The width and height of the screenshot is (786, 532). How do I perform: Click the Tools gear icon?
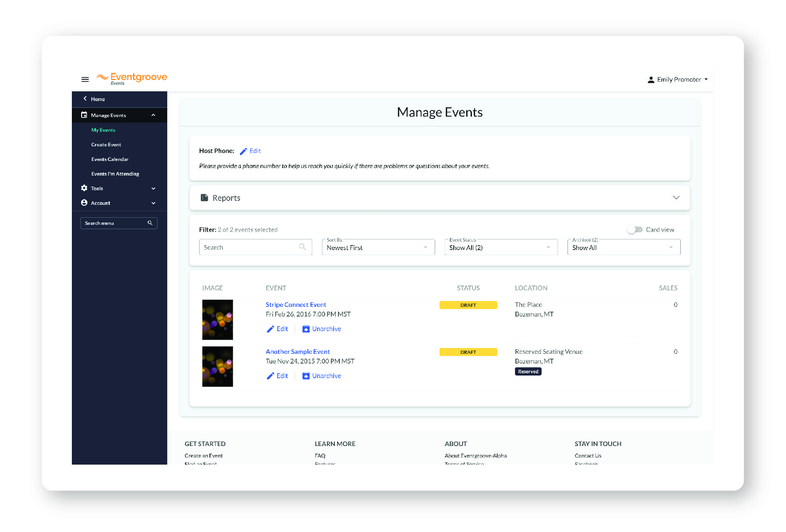coord(84,188)
